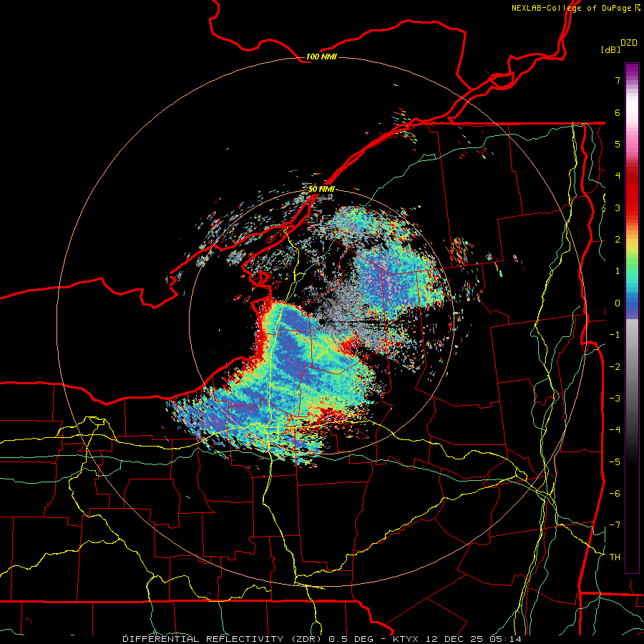Click the 5 label on the color scale
This screenshot has width=644, height=644.
click(x=618, y=144)
